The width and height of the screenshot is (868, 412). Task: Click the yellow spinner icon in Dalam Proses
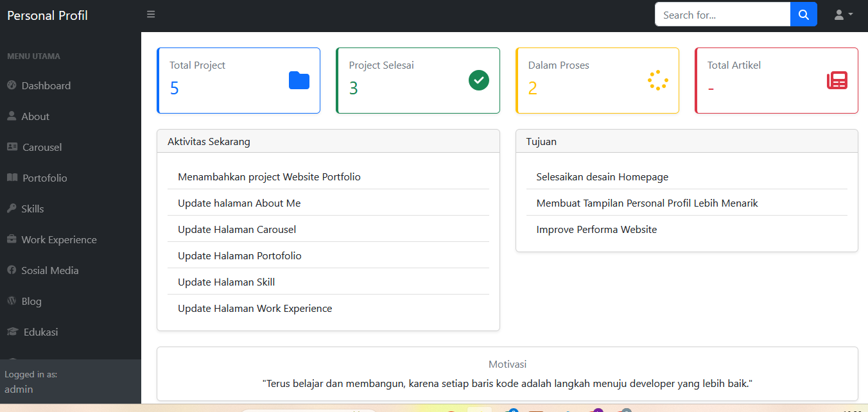coord(658,80)
